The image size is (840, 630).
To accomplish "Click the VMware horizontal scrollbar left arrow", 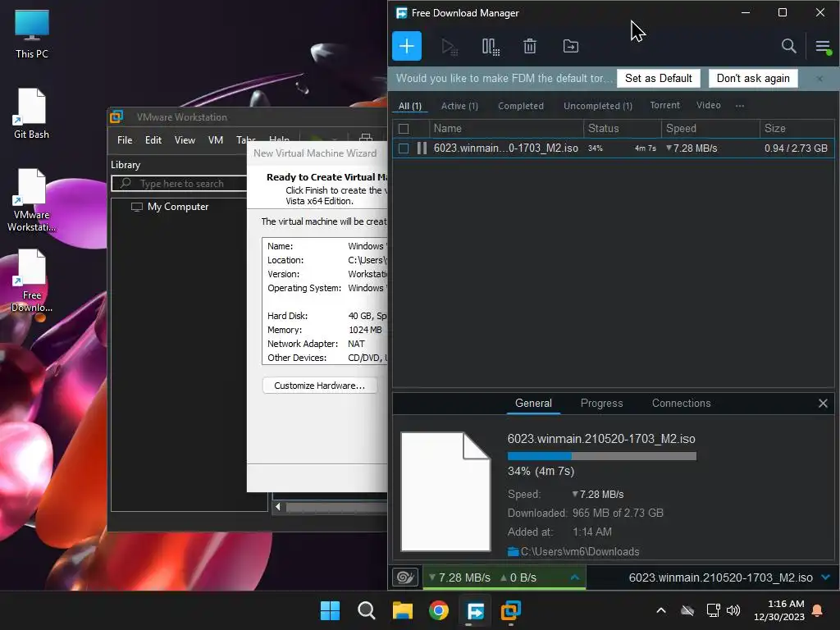I will (x=277, y=507).
